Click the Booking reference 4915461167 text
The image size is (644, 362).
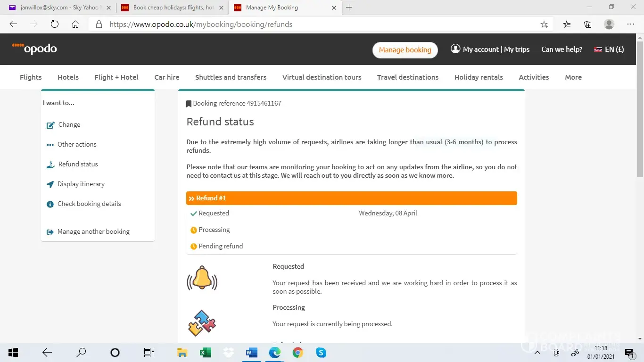click(237, 103)
